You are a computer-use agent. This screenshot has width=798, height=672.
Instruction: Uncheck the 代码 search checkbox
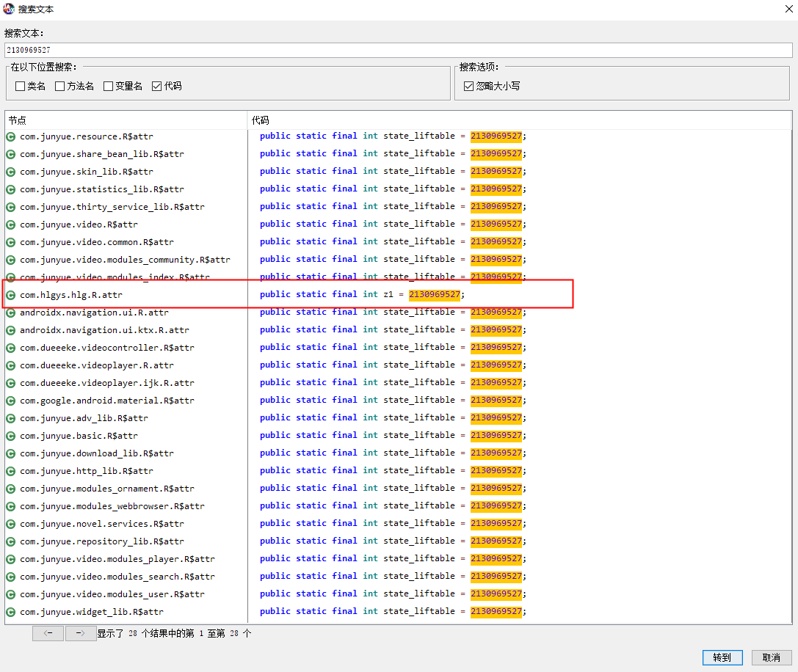tap(157, 87)
